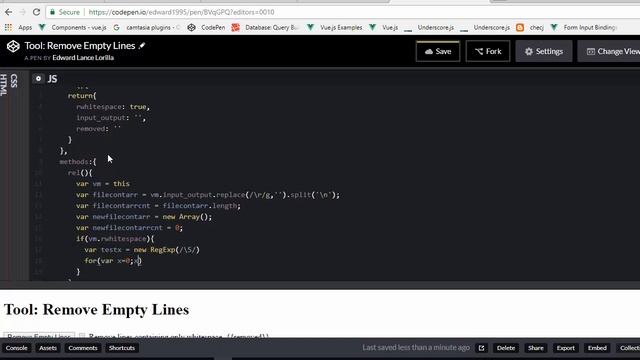Show keyboard Shortcuts
The height and width of the screenshot is (360, 640).
pos(122,348)
